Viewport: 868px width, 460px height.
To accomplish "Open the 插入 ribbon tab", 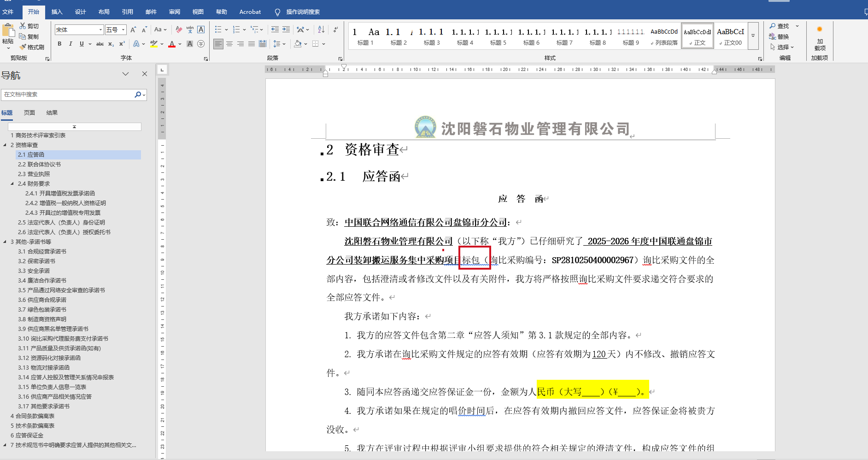I will (x=57, y=12).
